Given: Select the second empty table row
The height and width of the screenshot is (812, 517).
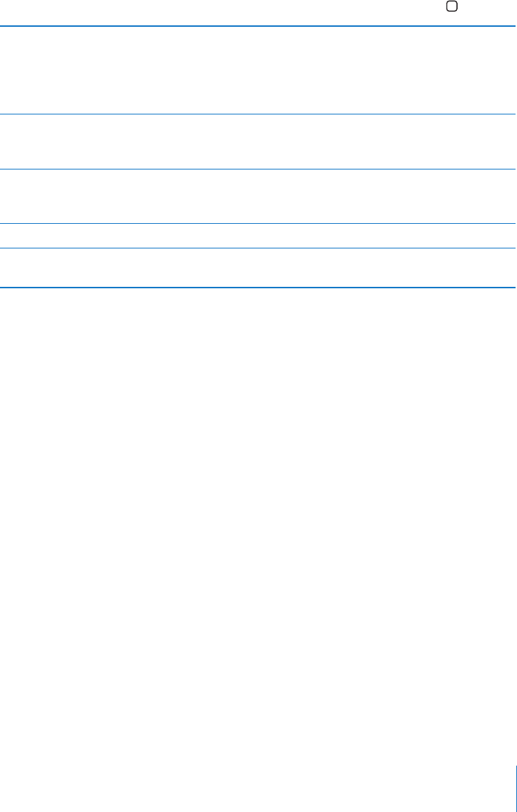Looking at the screenshot, I should [x=258, y=142].
